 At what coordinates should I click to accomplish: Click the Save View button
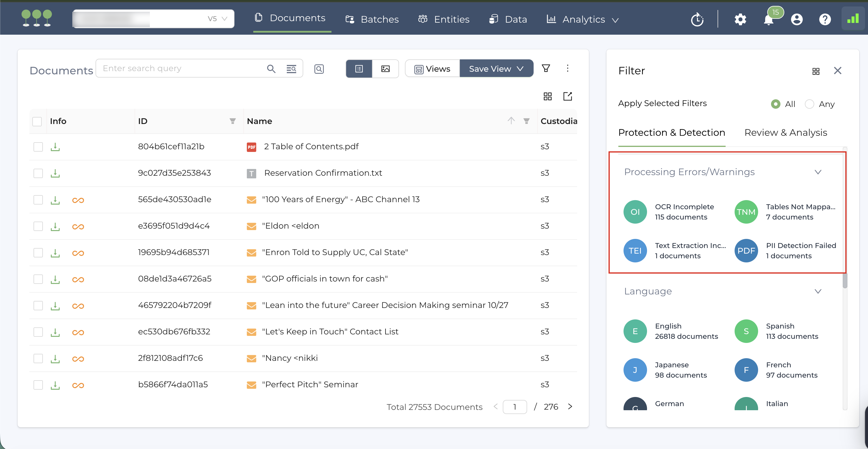[x=496, y=69]
